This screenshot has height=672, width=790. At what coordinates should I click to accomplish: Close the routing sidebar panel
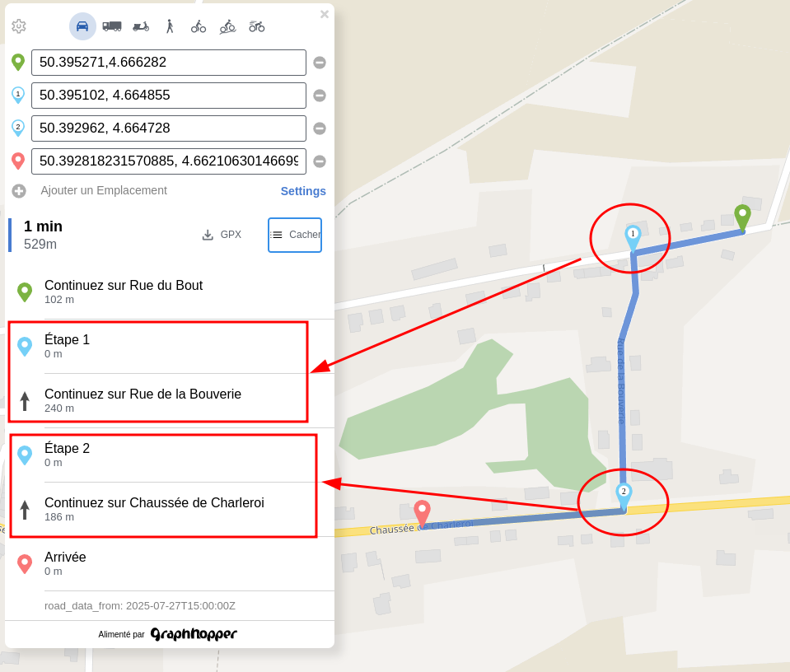[325, 14]
